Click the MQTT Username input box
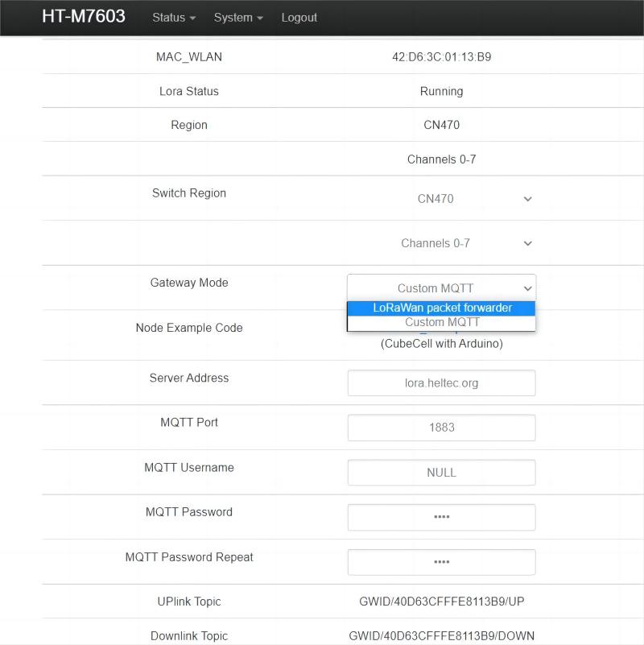Viewport: 644px width, 645px height. pos(441,473)
